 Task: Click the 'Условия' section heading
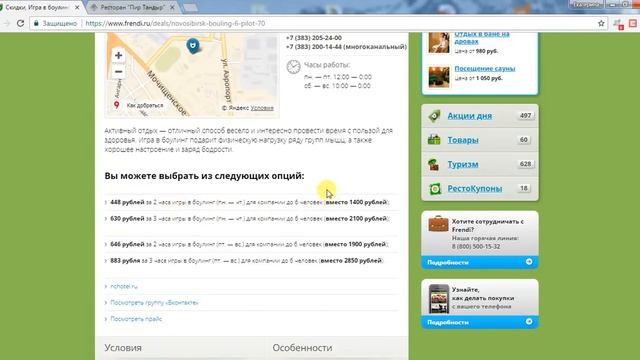[123, 348]
